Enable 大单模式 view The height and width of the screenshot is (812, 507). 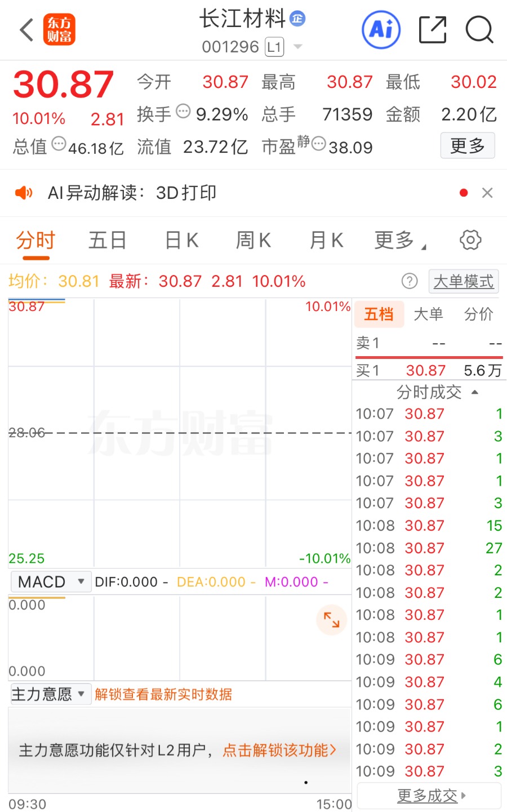[463, 281]
